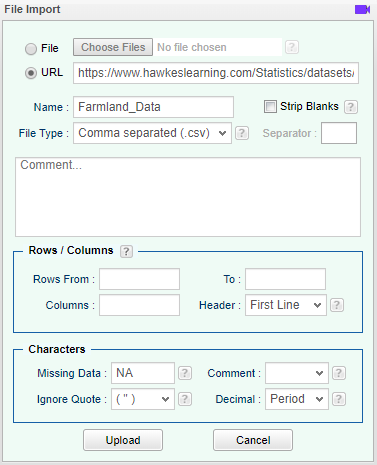This screenshot has height=465, width=377.
Task: Open the File Type dropdown
Action: 152,133
